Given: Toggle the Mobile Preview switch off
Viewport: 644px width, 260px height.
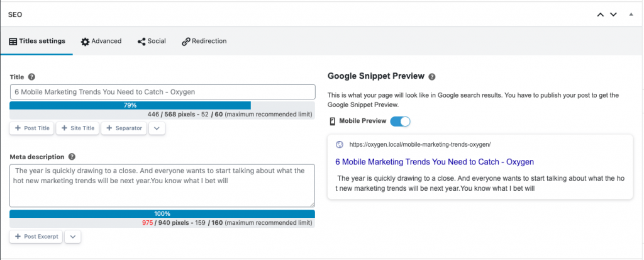Looking at the screenshot, I should click(x=400, y=122).
